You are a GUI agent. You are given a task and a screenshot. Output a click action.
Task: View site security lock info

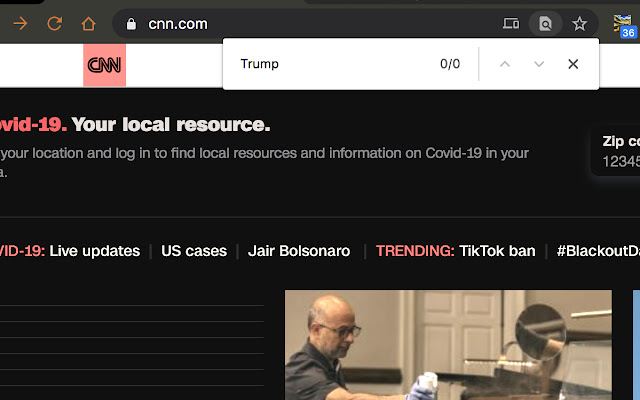click(x=131, y=24)
